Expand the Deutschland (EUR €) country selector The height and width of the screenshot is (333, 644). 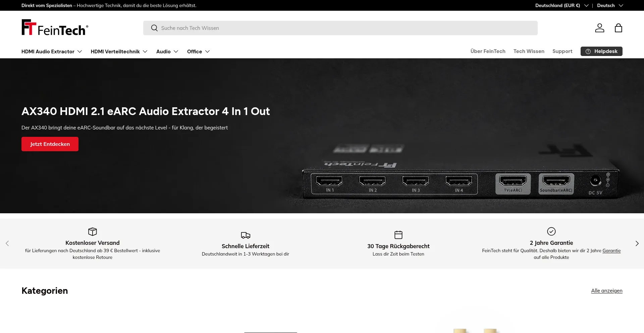pyautogui.click(x=562, y=5)
